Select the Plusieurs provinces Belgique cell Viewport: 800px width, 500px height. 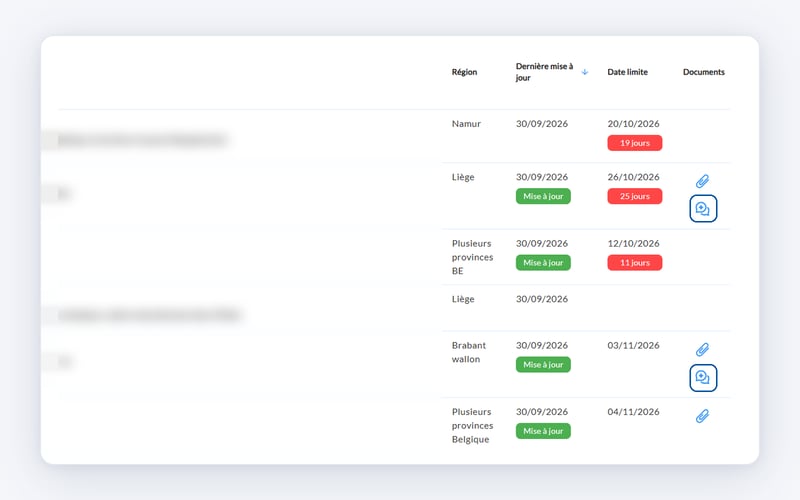472,426
